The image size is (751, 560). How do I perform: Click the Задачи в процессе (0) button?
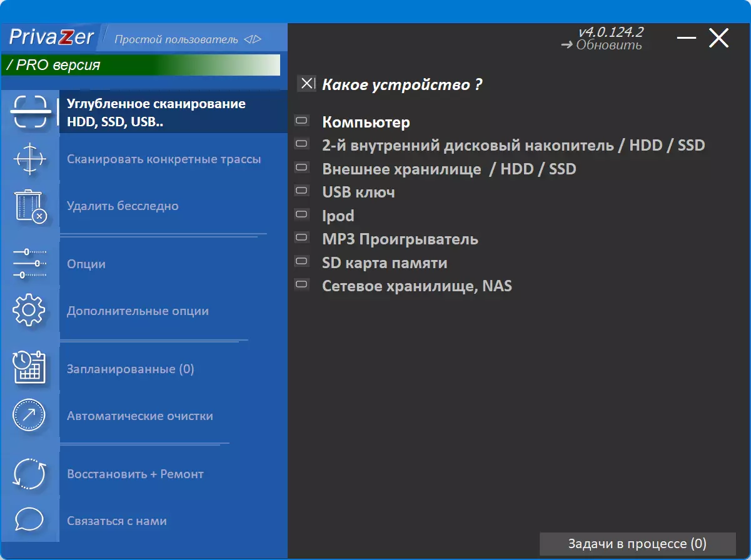pos(637,544)
